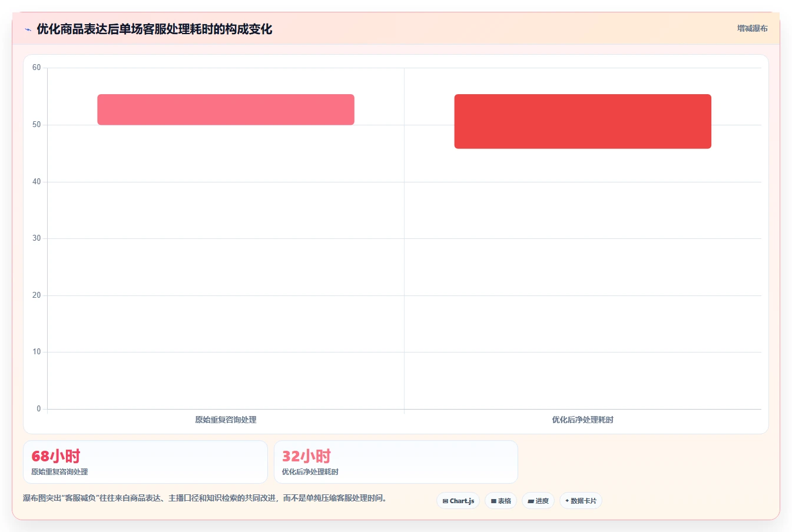Click the chart title 优化商品表达后单场客服处理耗时的构成变化
Image resolution: width=792 pixels, height=532 pixels.
[154, 29]
